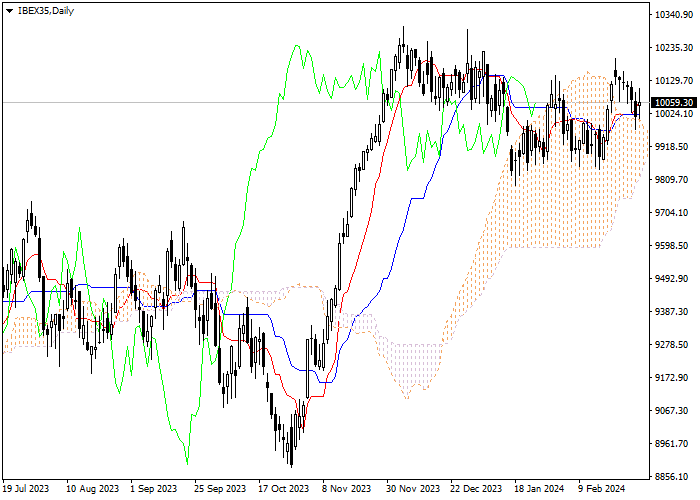700x500 pixels.
Task: Select date label 8 Nov 2023
Action: click(346, 489)
